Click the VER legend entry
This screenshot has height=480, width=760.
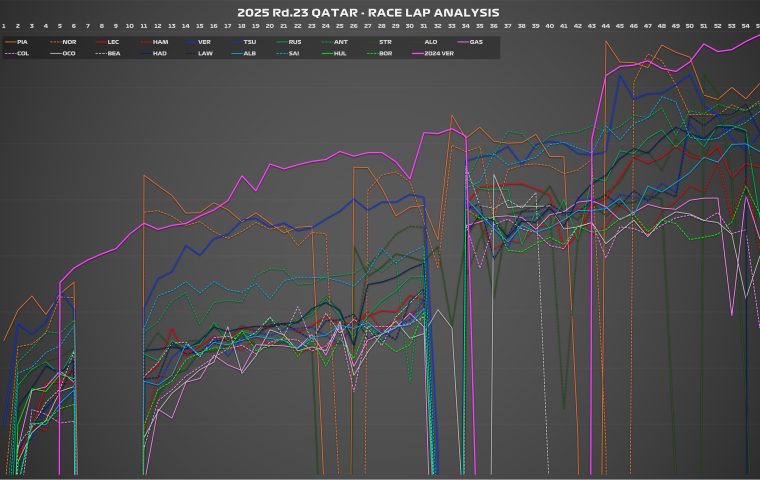click(x=205, y=42)
